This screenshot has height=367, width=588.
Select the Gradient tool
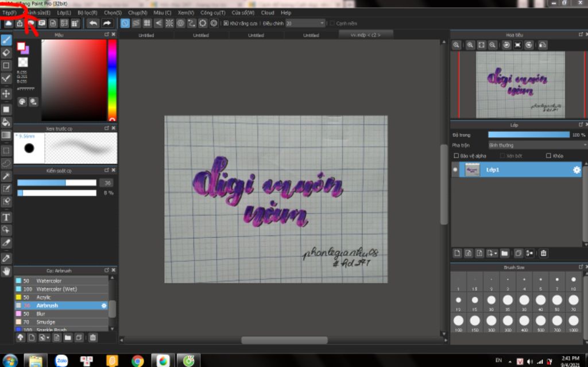(x=6, y=135)
